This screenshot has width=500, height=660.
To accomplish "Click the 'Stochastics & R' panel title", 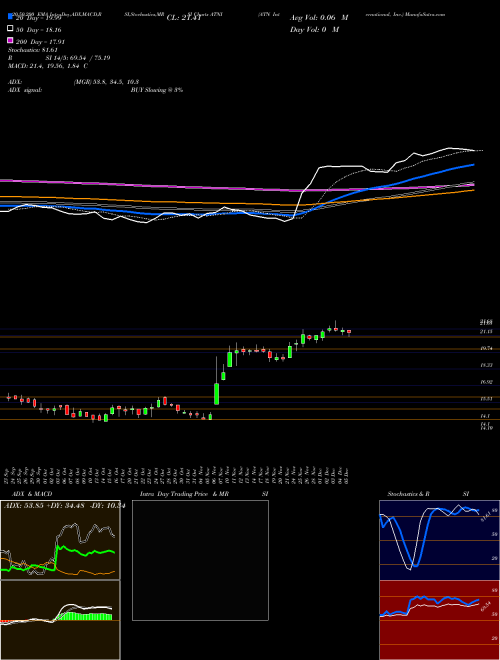I will click(x=408, y=494).
